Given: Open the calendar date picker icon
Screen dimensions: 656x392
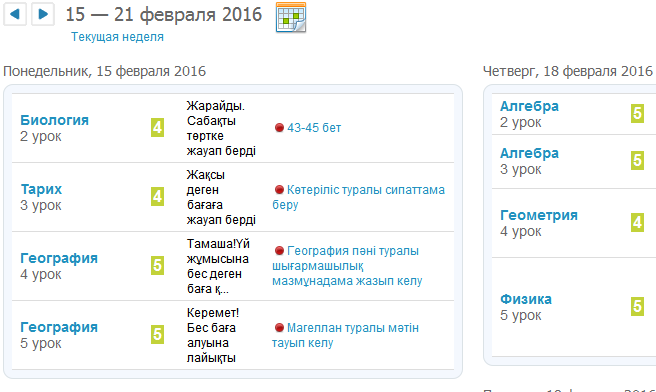Looking at the screenshot, I should (x=291, y=17).
